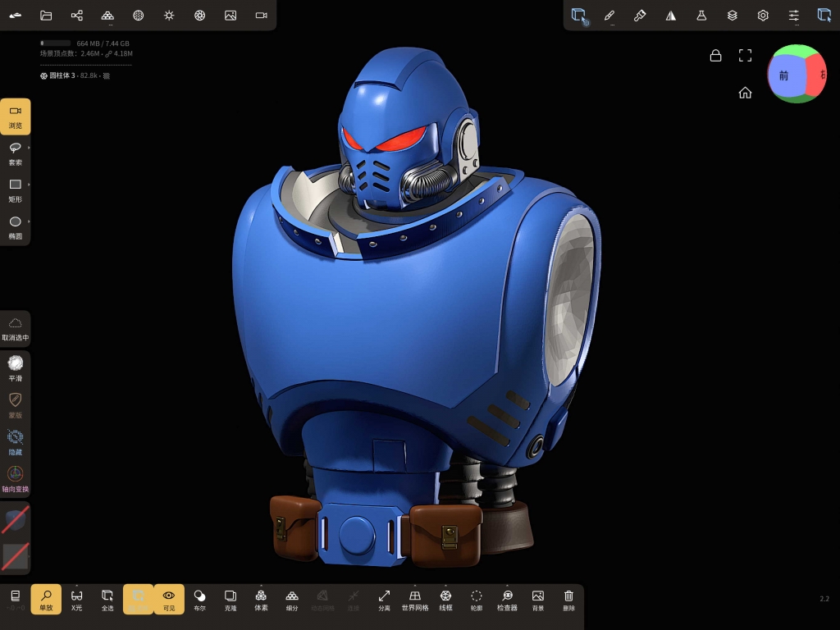Click the 664 MB / 7.44 GB memory readout
The height and width of the screenshot is (630, 840).
[103, 43]
